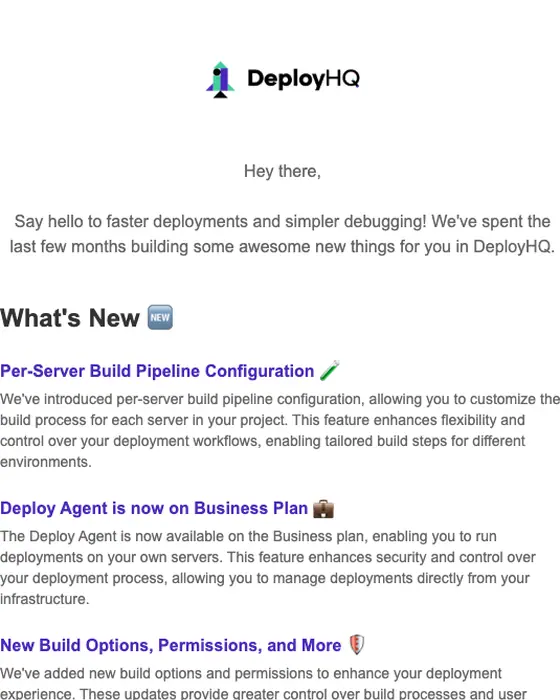560x700 pixels.
Task: Click the NEW badge emoji beside What's New
Action: pyautogui.click(x=160, y=317)
